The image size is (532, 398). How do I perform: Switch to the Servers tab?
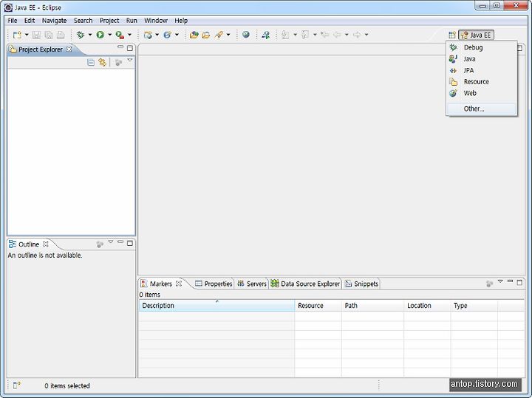coord(252,284)
